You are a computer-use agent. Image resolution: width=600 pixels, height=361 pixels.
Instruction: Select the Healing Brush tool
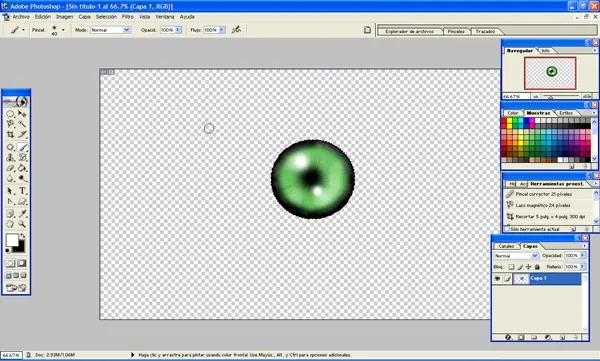point(10,147)
